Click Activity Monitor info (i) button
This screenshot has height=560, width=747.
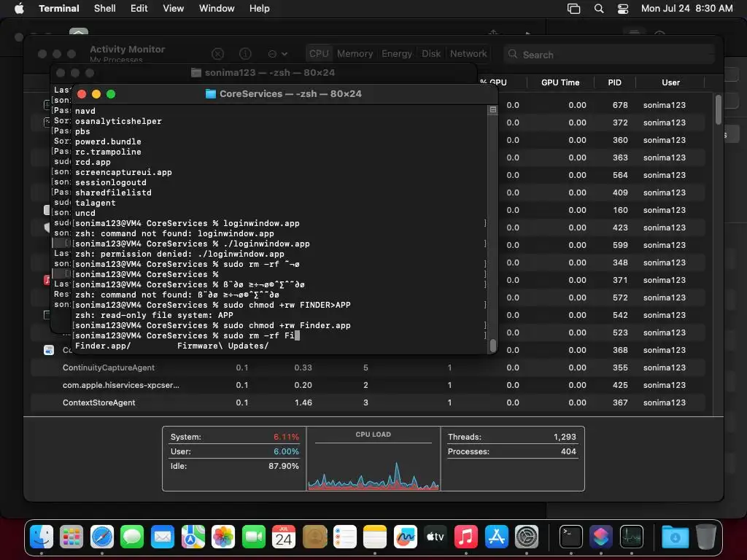point(245,54)
